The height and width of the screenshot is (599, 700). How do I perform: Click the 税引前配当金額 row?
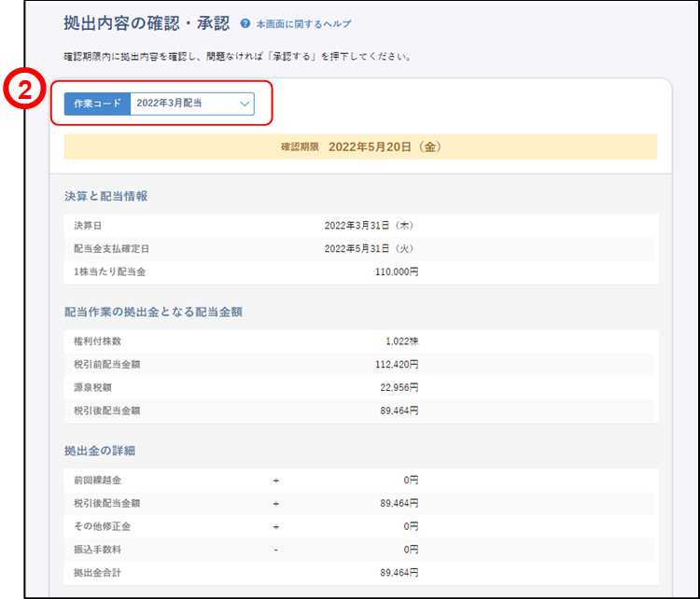pos(360,364)
